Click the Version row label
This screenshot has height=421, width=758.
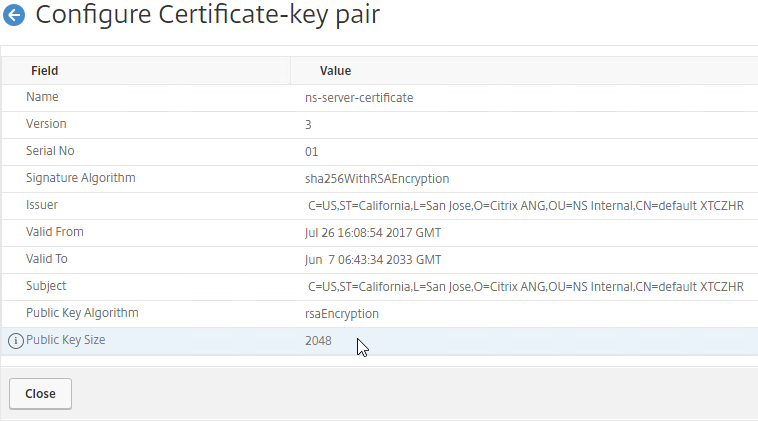point(46,124)
